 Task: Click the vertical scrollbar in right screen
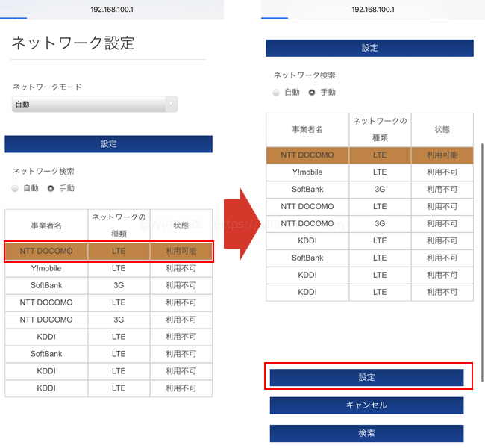pyautogui.click(x=482, y=263)
